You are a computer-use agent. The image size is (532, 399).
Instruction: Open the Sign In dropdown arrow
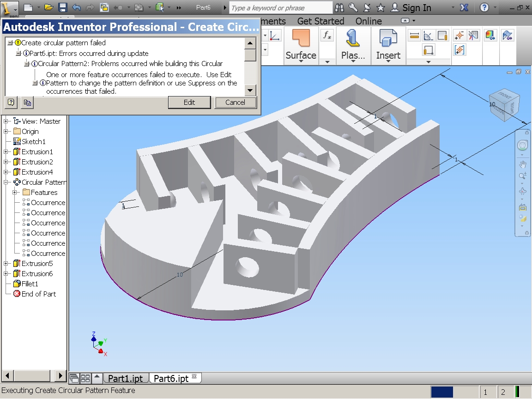click(x=453, y=7)
